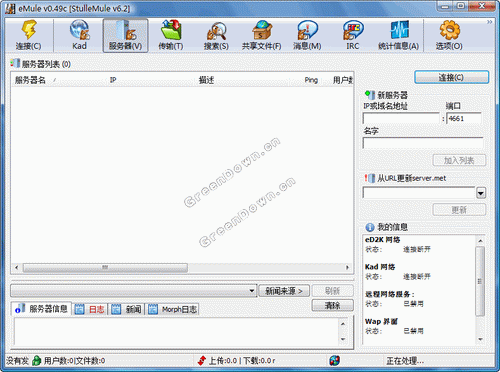The width and height of the screenshot is (500, 372).
Task: Expand the server.met URL dropdown arrow
Action: (481, 193)
